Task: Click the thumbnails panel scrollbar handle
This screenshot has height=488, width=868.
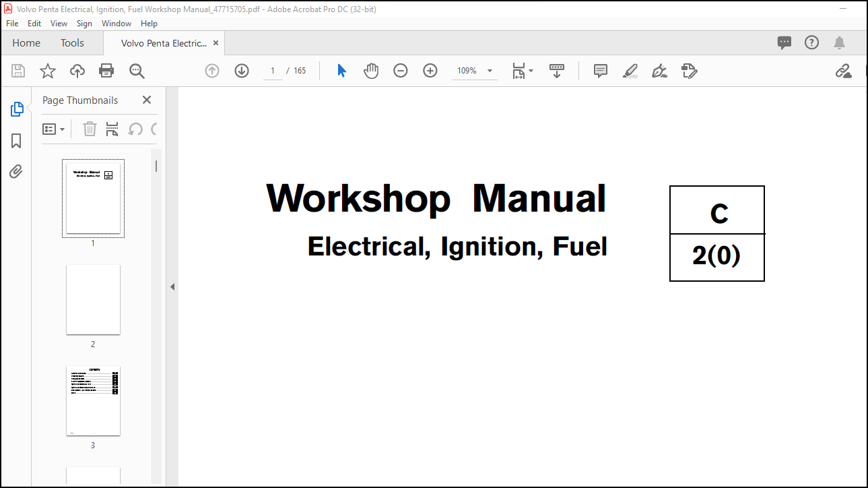Action: pos(156,166)
